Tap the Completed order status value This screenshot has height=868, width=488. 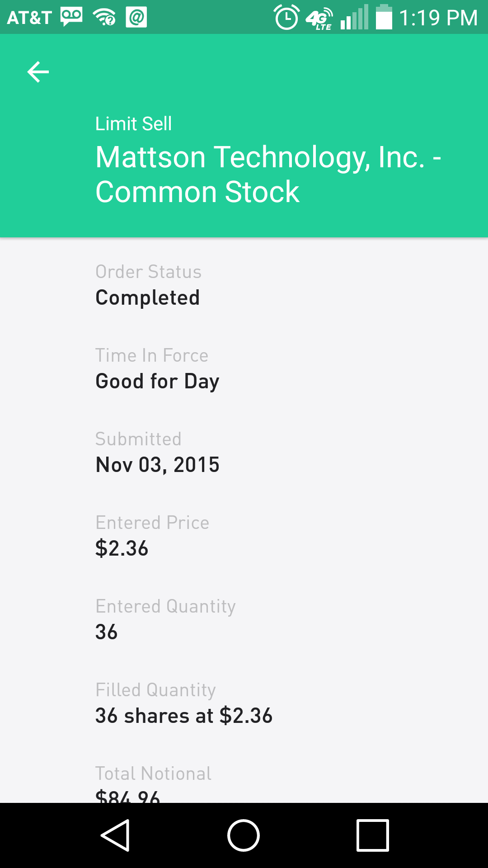[147, 297]
